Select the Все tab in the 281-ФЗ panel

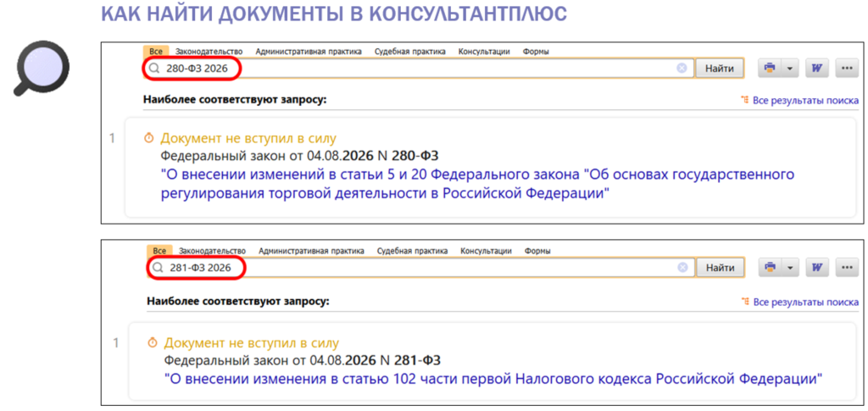pos(160,251)
